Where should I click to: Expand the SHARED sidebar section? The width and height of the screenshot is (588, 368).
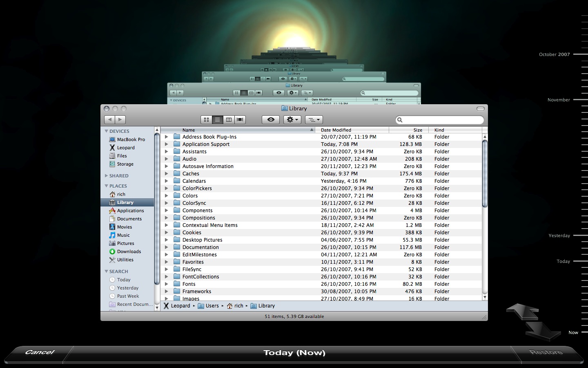[107, 176]
